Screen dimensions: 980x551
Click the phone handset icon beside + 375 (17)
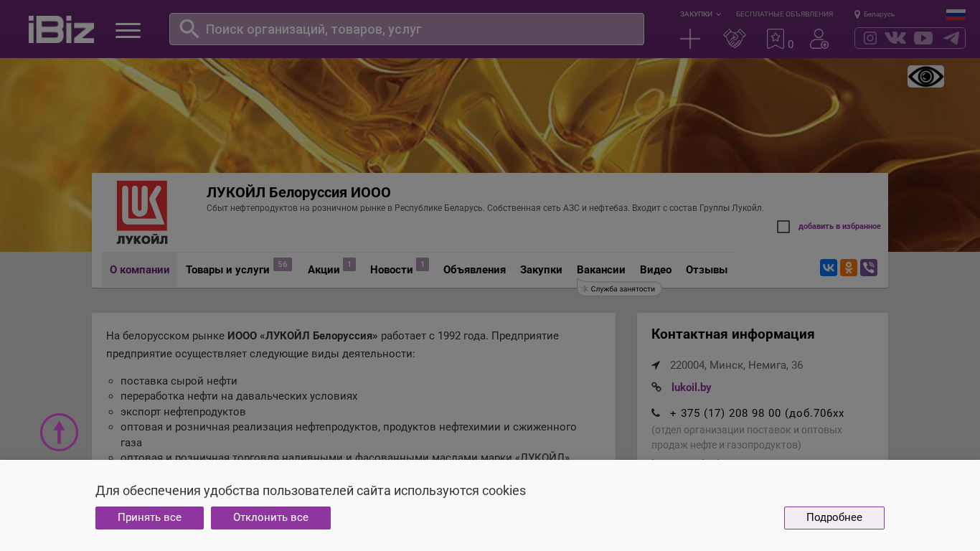656,413
